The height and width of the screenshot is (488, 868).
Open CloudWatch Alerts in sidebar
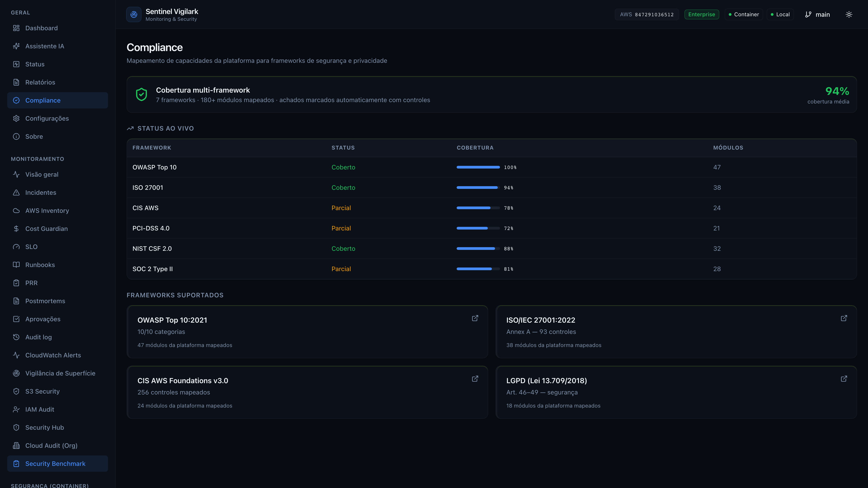(x=58, y=355)
